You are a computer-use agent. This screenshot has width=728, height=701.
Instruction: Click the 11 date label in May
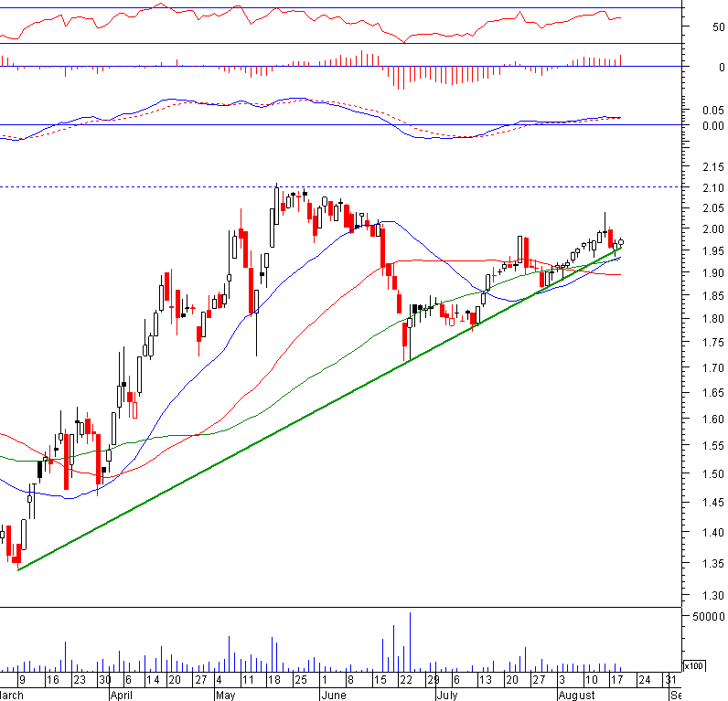(x=248, y=680)
